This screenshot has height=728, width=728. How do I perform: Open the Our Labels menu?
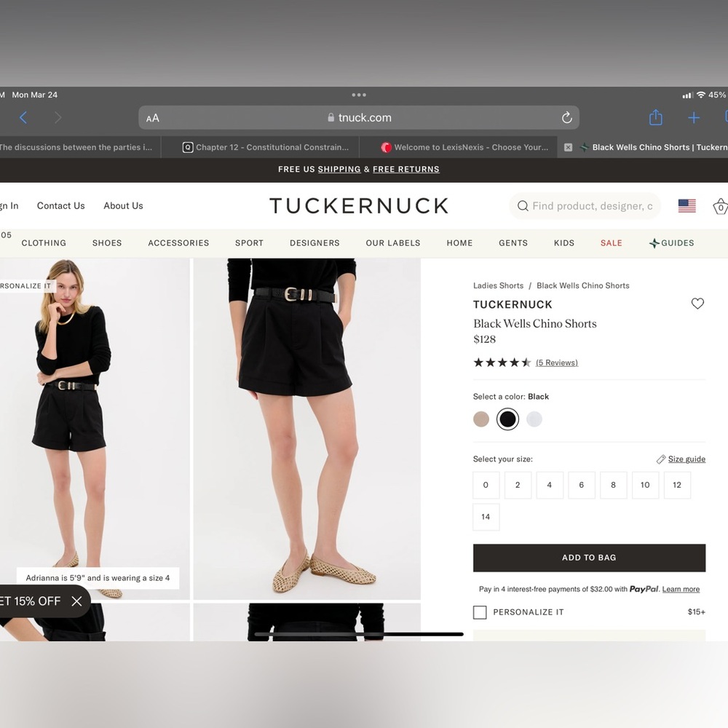click(393, 243)
